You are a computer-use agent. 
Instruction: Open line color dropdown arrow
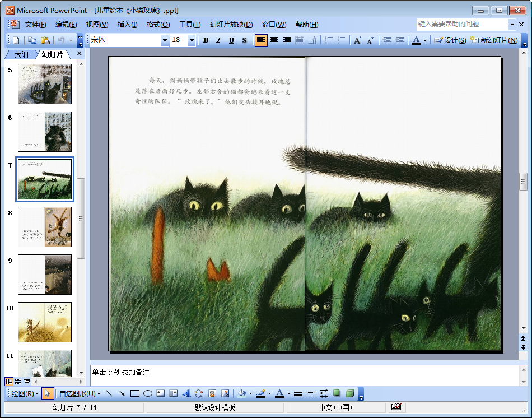(x=269, y=393)
